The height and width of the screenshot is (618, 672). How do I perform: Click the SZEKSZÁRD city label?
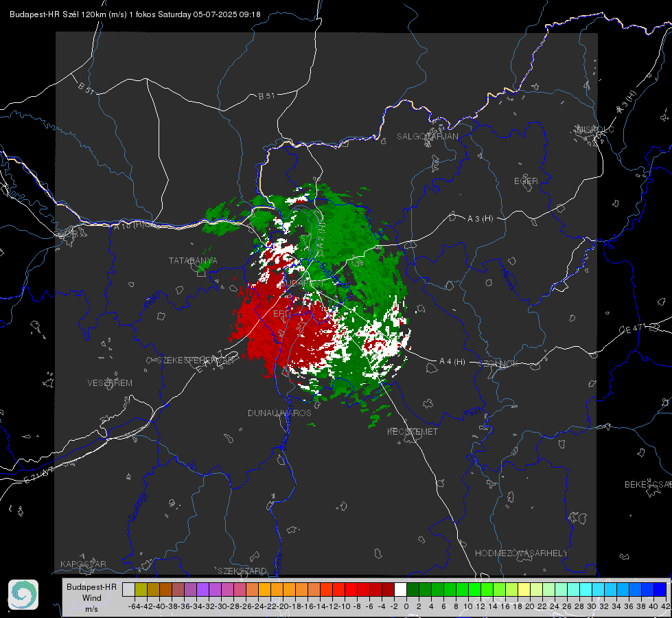242,571
